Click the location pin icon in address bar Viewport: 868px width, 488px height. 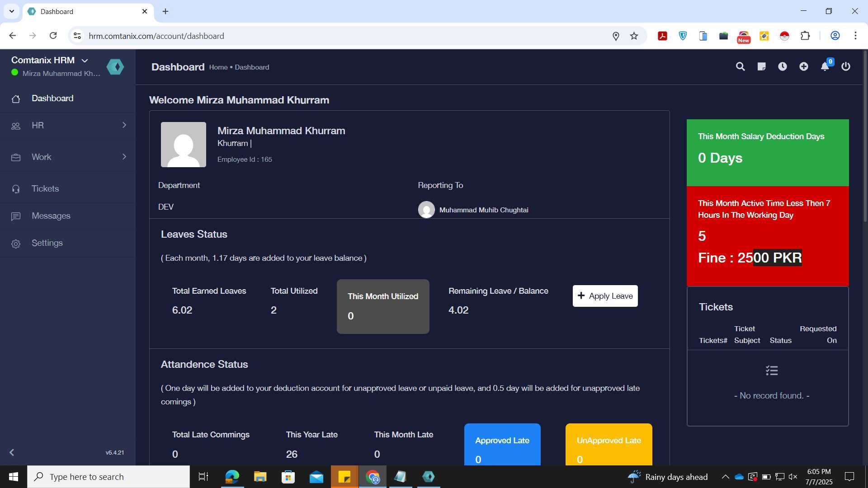[x=616, y=36]
